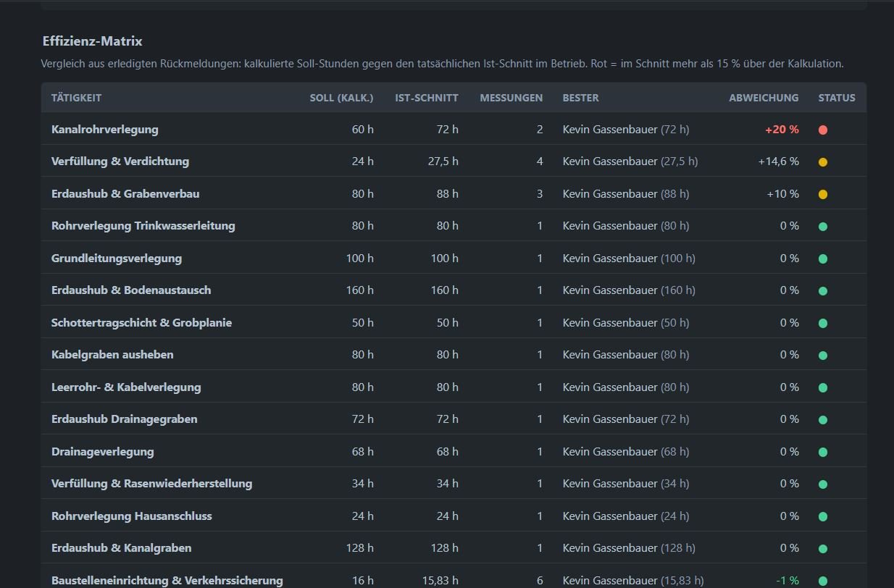Click the +14,6 % deviation value
Viewport: 894px width, 588px height.
(779, 161)
